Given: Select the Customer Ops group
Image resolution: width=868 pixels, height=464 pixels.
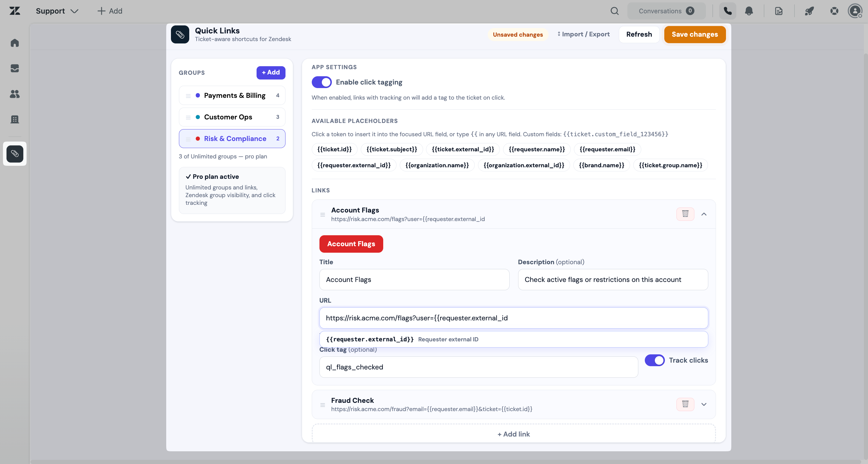Looking at the screenshot, I should coord(232,117).
